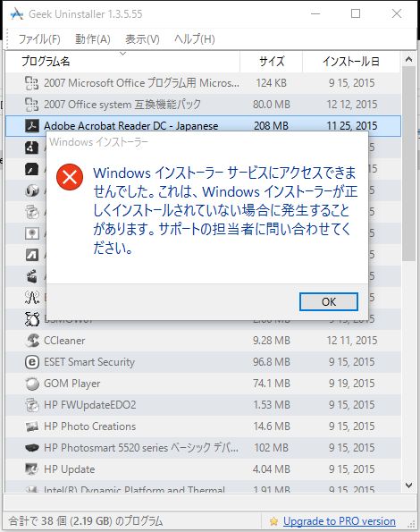Click the HP Photosmart 5520 printer icon
420x532 pixels.
(x=32, y=448)
